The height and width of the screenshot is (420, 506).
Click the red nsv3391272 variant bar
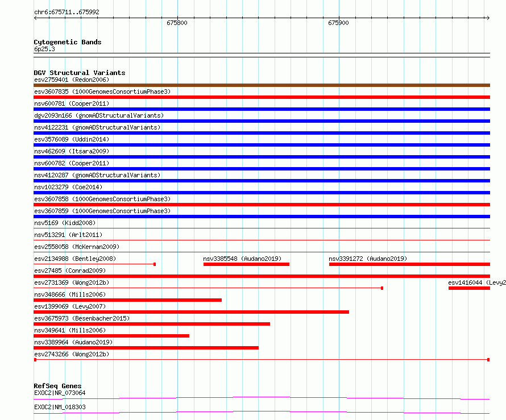pos(409,264)
